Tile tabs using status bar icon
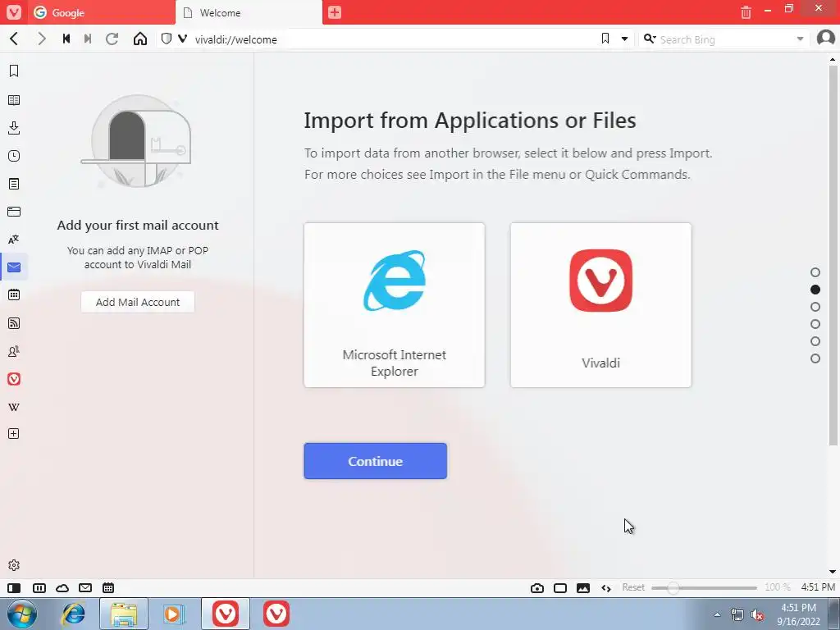 pos(39,587)
